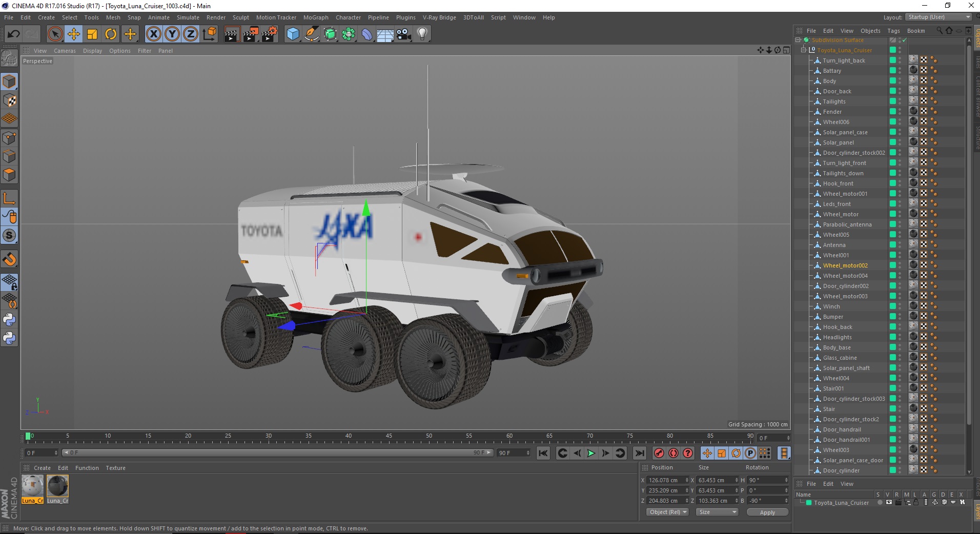This screenshot has width=980, height=534.
Task: Open the Object (Rel) dropdown
Action: [667, 512]
